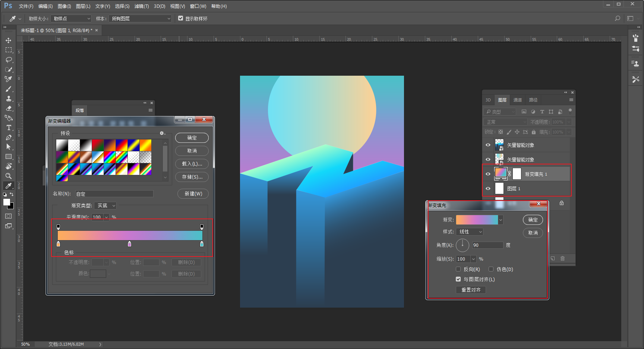Enable the 反向(R) checkbox
The image size is (644, 349).
click(458, 269)
